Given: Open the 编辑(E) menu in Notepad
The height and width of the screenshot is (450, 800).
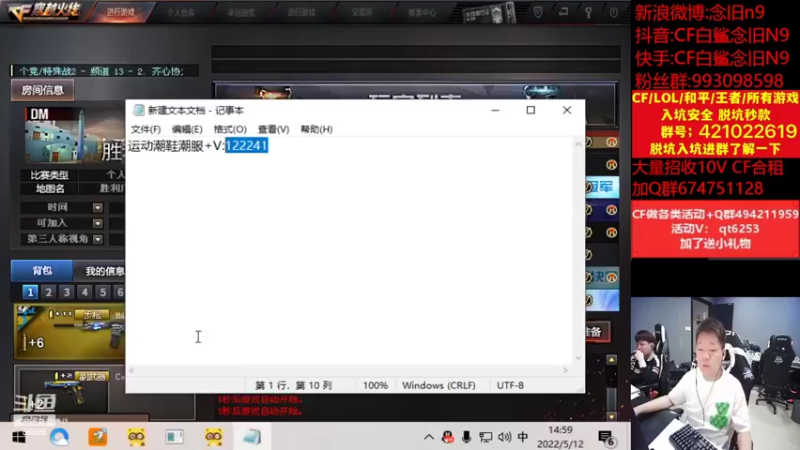Looking at the screenshot, I should pos(187,129).
